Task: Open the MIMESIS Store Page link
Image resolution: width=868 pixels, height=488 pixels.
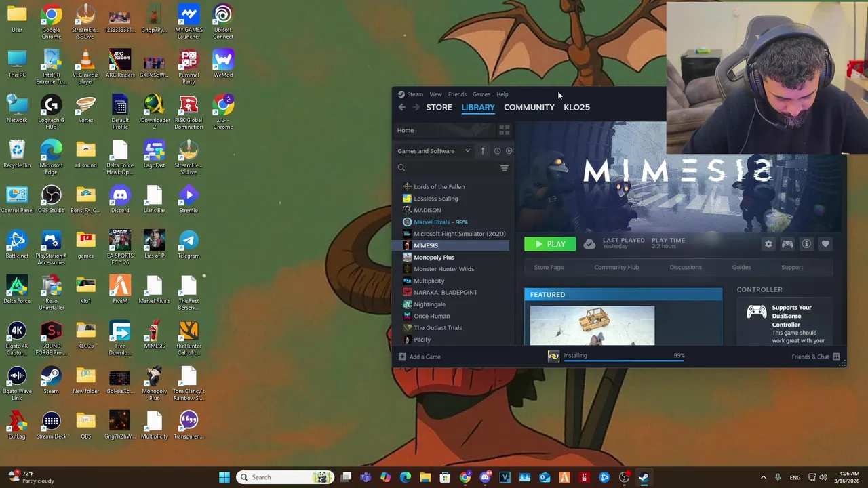Action: tap(549, 267)
